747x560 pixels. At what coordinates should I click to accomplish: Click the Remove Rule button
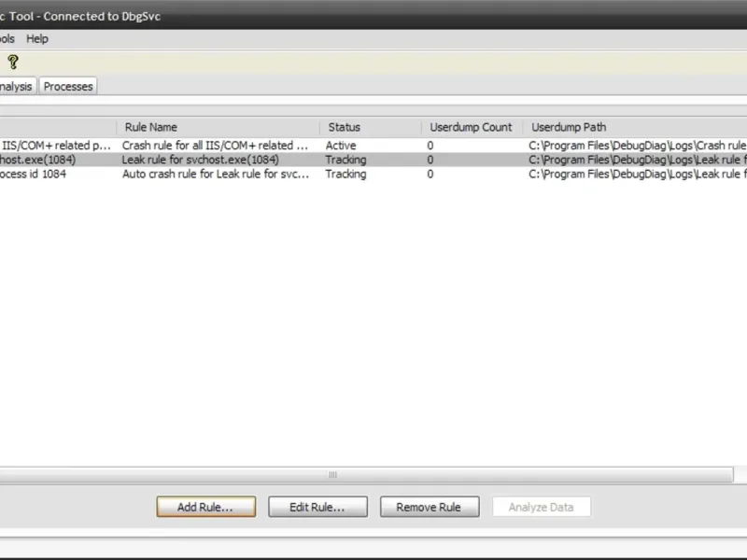tap(430, 507)
